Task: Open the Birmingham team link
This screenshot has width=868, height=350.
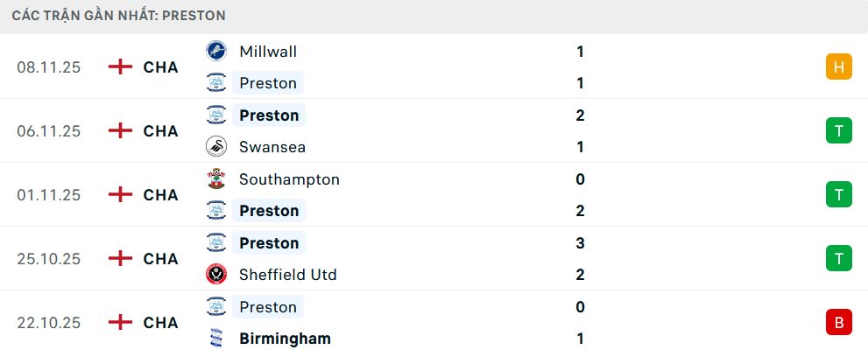Action: [285, 339]
